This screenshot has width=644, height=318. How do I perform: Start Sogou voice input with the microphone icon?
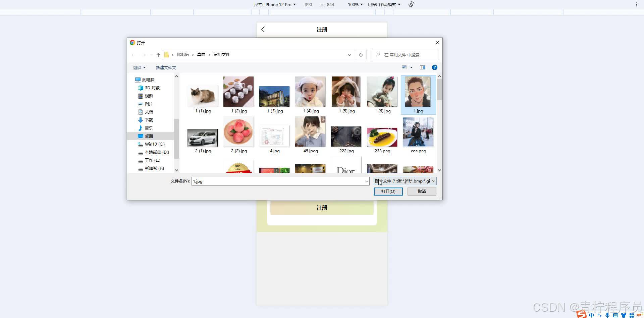[x=607, y=315]
